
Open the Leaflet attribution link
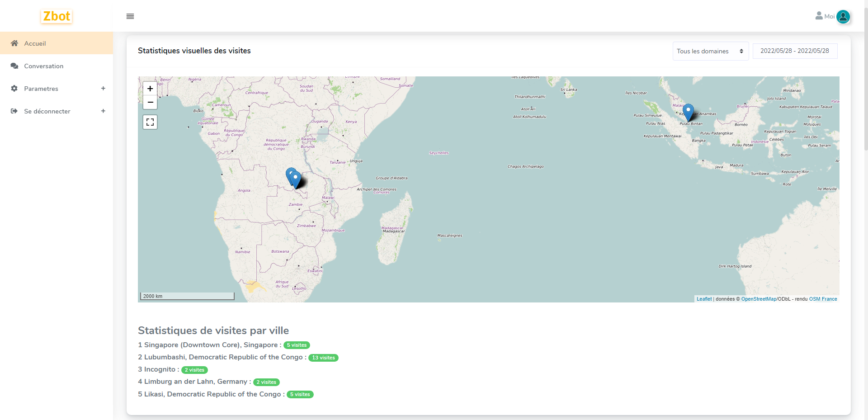point(704,299)
